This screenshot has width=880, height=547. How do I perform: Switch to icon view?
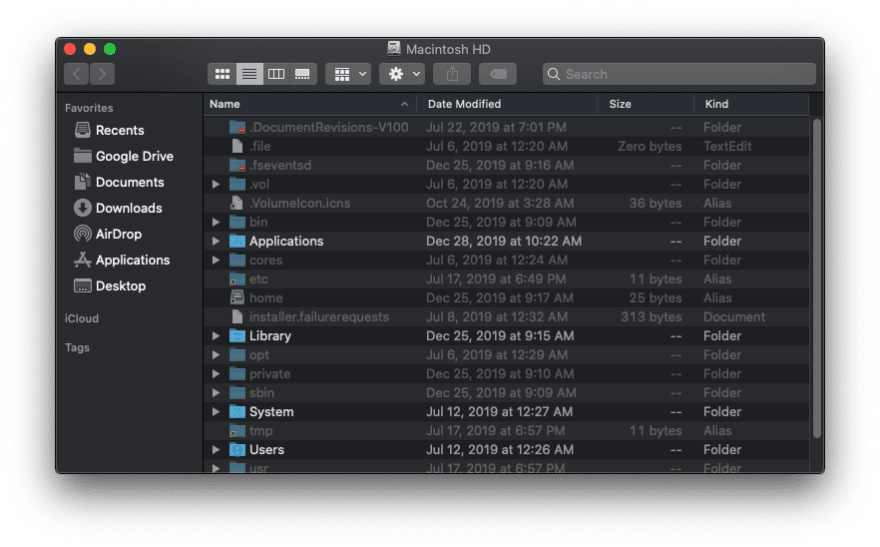pyautogui.click(x=222, y=74)
